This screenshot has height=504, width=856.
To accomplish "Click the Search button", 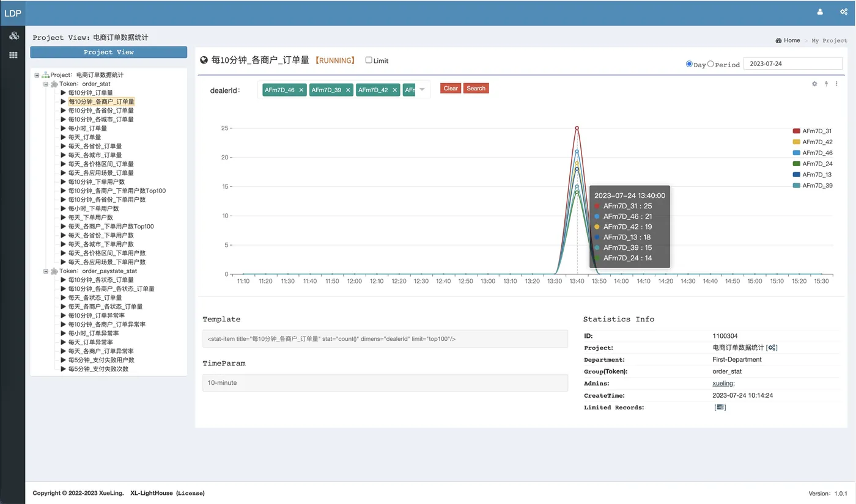I will (476, 89).
